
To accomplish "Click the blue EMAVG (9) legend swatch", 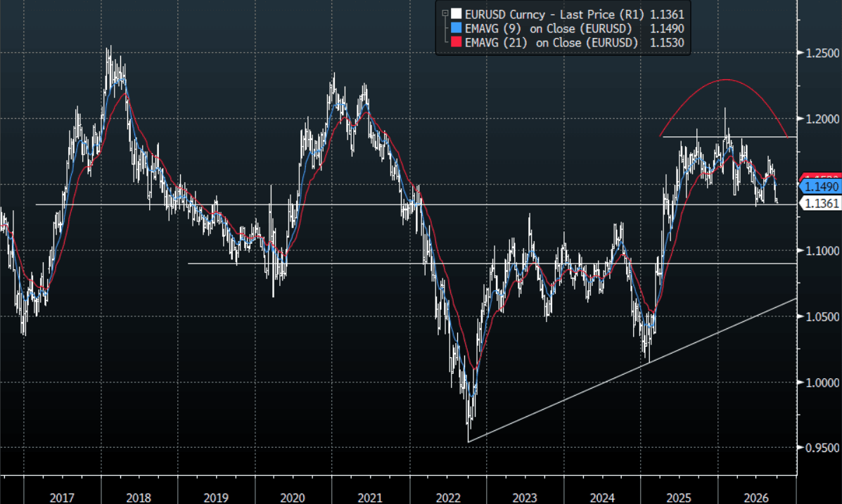I will pos(457,28).
